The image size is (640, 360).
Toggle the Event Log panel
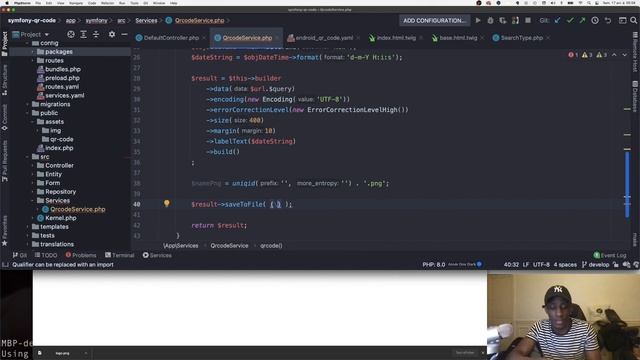point(610,255)
